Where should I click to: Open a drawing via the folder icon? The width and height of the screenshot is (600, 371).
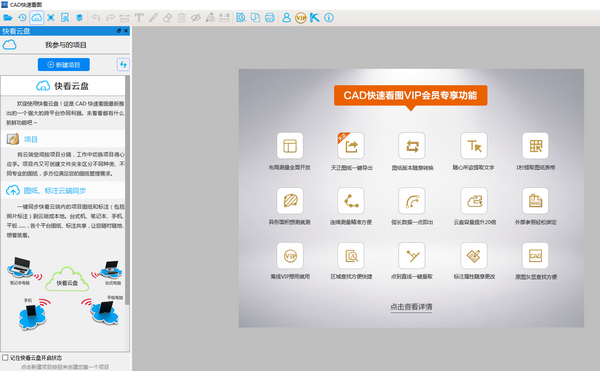tap(8, 18)
